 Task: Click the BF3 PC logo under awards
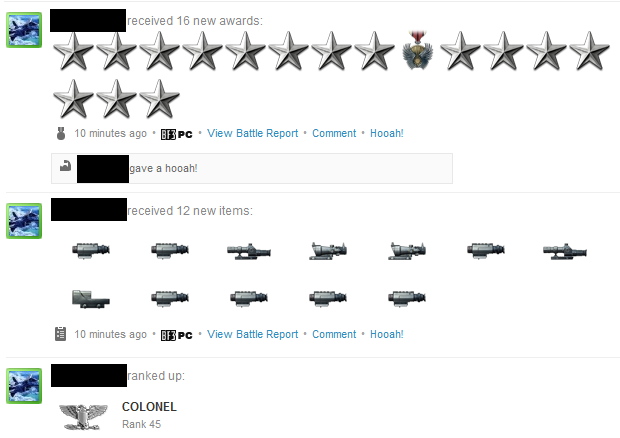point(176,134)
